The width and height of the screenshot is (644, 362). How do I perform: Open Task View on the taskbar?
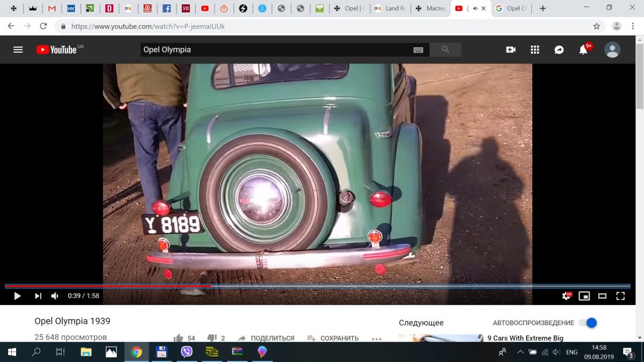(61, 352)
